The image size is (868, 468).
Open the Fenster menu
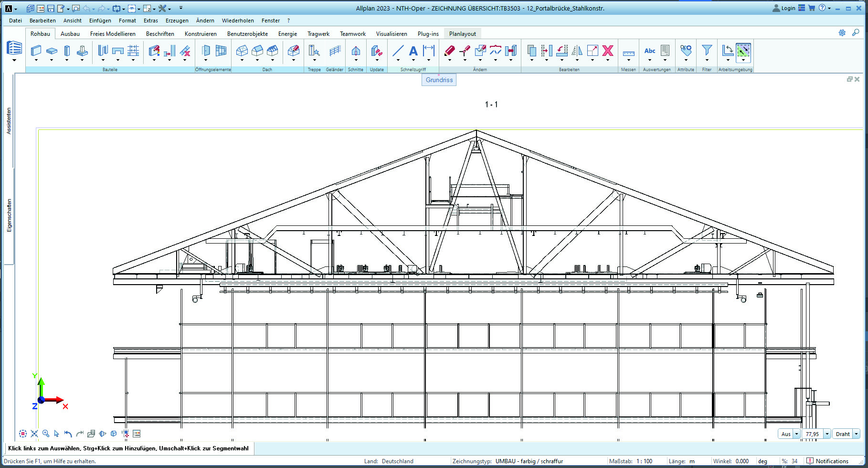(x=271, y=21)
